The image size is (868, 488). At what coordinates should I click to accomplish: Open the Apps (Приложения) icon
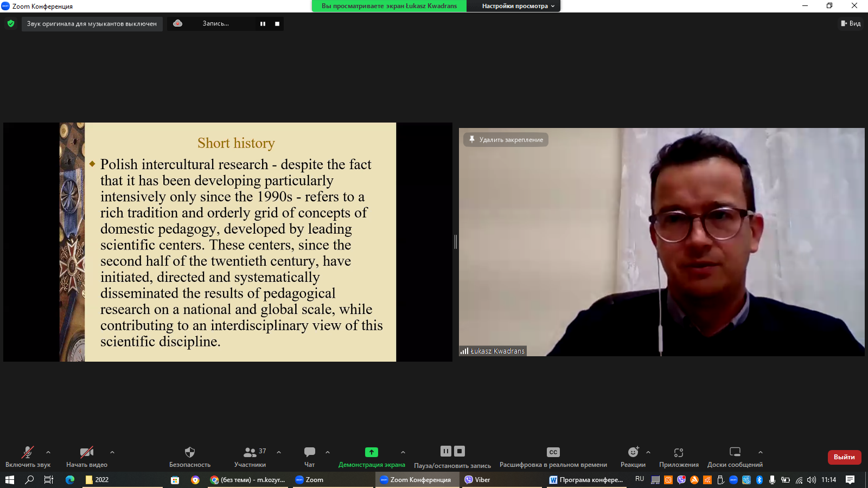point(679,452)
